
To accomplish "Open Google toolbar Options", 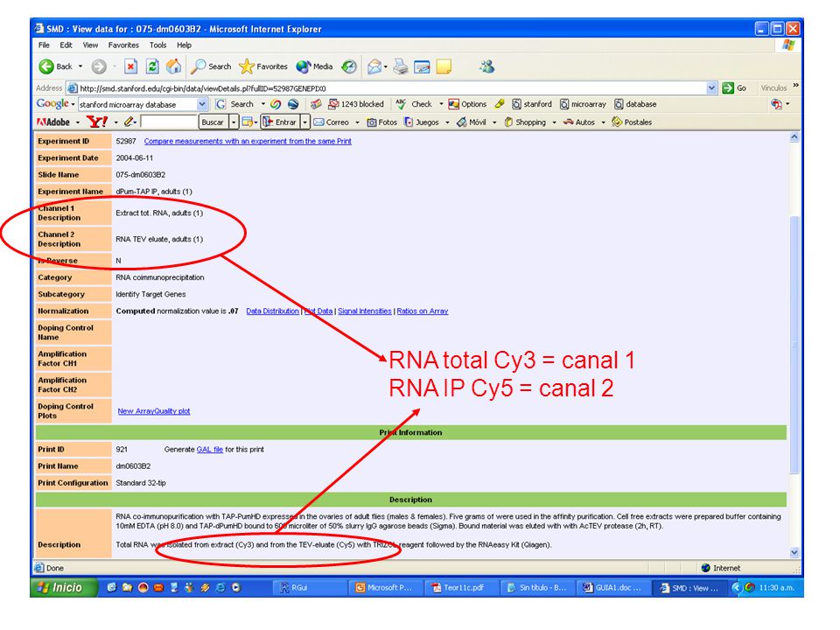I will pyautogui.click(x=467, y=104).
